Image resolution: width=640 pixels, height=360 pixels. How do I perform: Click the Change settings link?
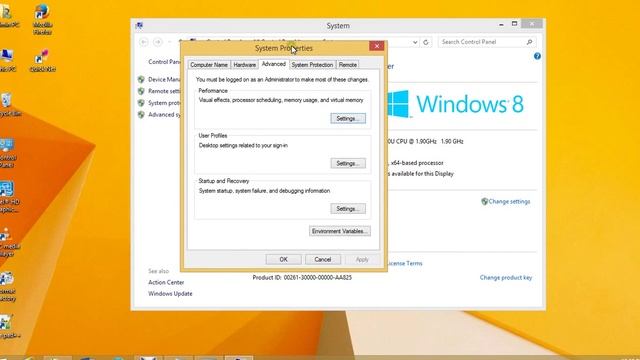tap(509, 201)
